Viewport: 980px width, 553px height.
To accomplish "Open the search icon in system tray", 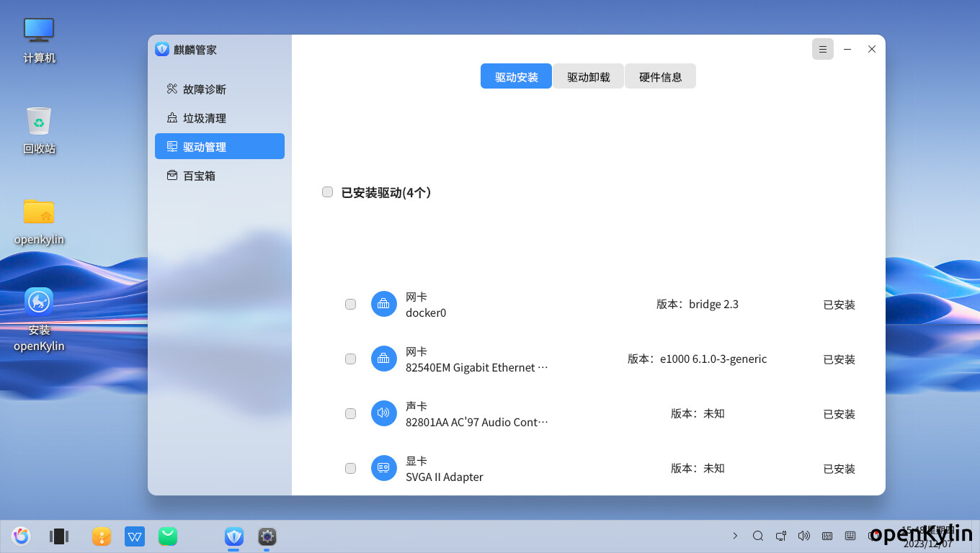I will pos(758,536).
